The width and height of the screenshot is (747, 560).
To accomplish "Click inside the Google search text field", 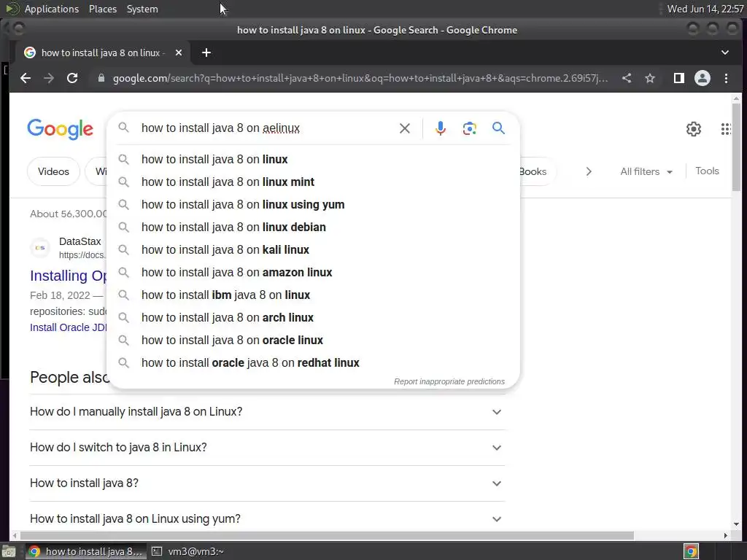I will coord(267,128).
